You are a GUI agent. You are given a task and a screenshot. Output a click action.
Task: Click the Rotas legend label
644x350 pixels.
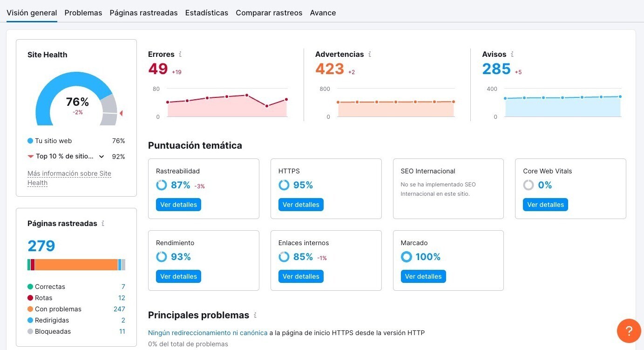[x=43, y=298]
